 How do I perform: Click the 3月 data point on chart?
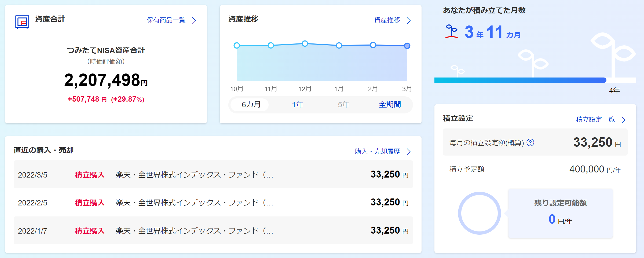tap(407, 46)
